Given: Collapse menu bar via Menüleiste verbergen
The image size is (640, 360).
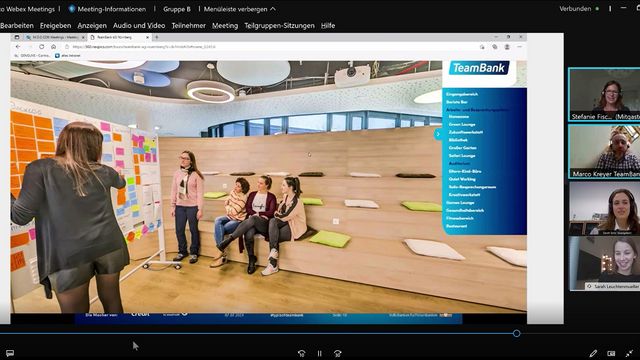Looking at the screenshot, I should click(240, 9).
